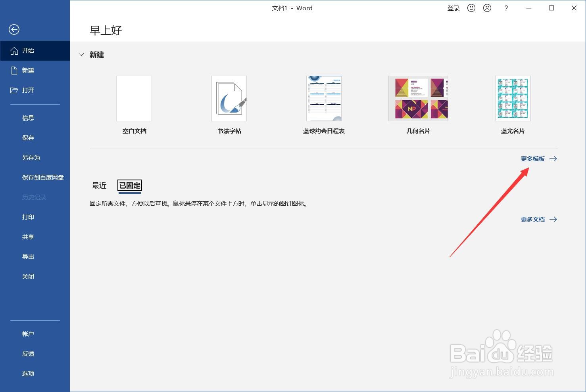
Task: Click 保存到百度网盘 in the sidebar
Action: [43, 178]
